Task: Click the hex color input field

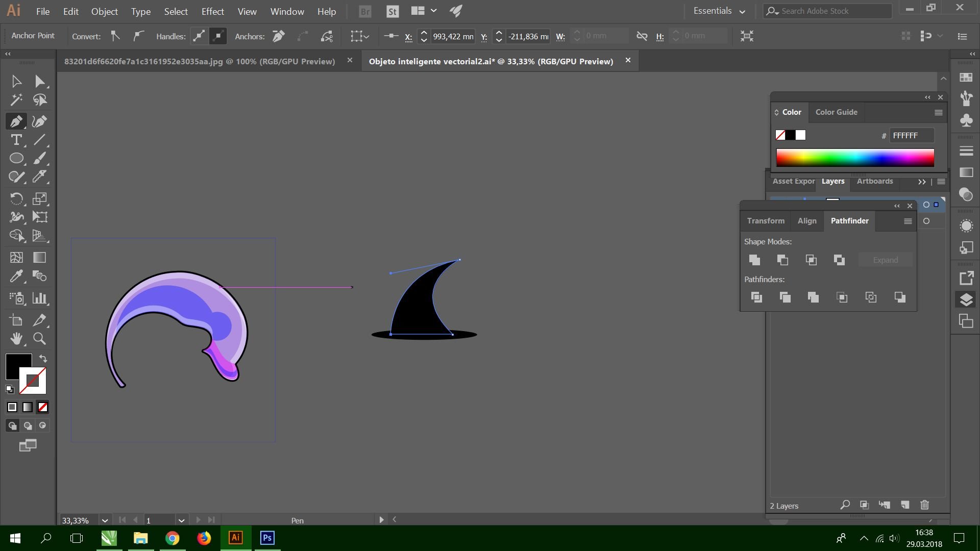Action: click(912, 135)
